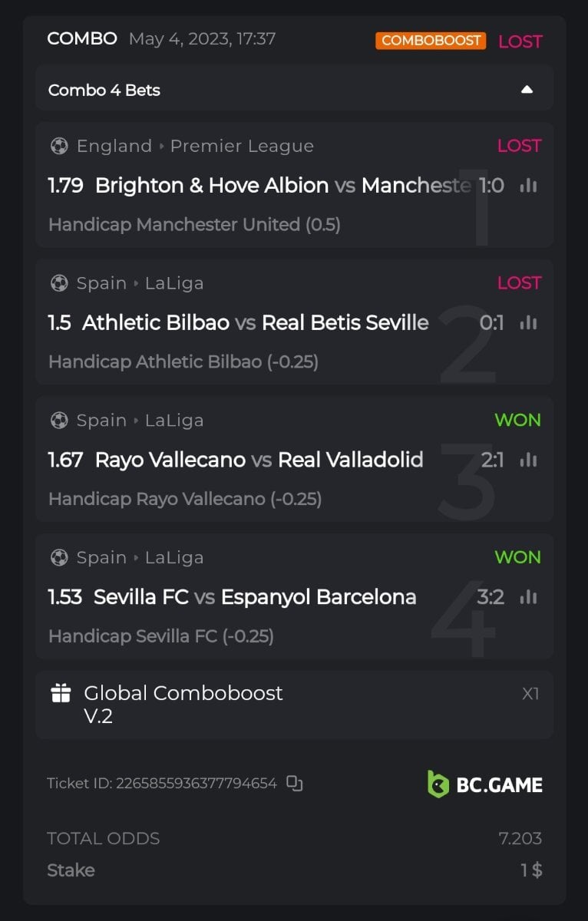Open stats icon for Sevilla FC match
The image size is (588, 921).
pyautogui.click(x=528, y=597)
